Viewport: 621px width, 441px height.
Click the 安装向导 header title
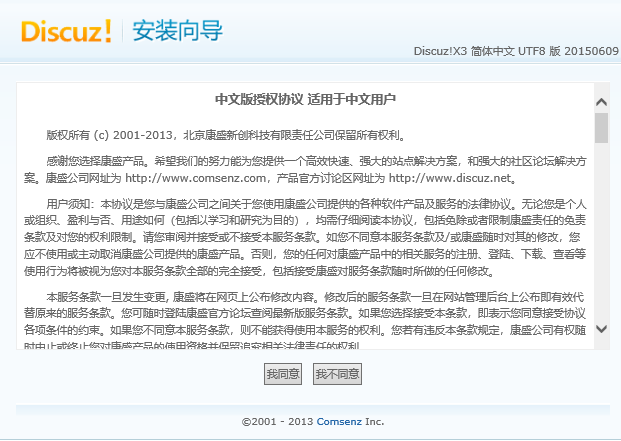(177, 31)
